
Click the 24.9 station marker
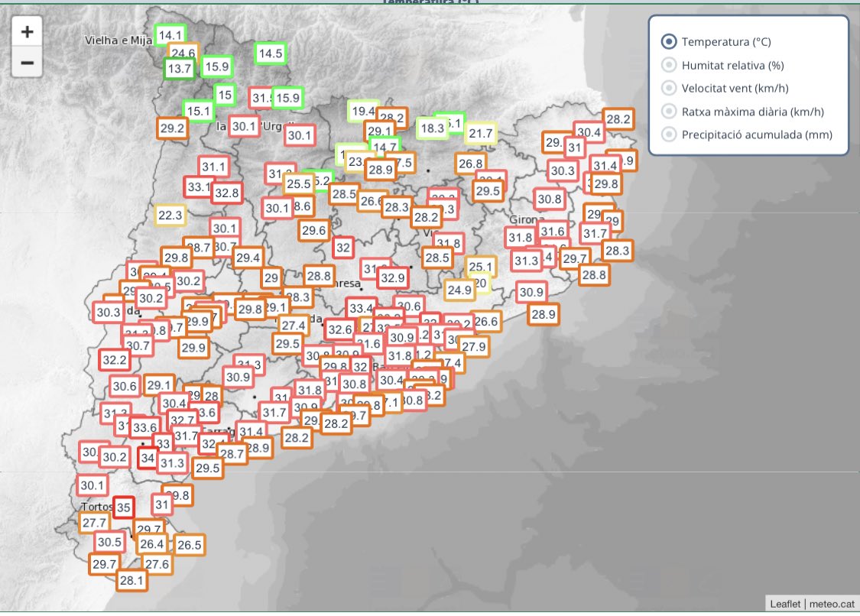tap(459, 290)
